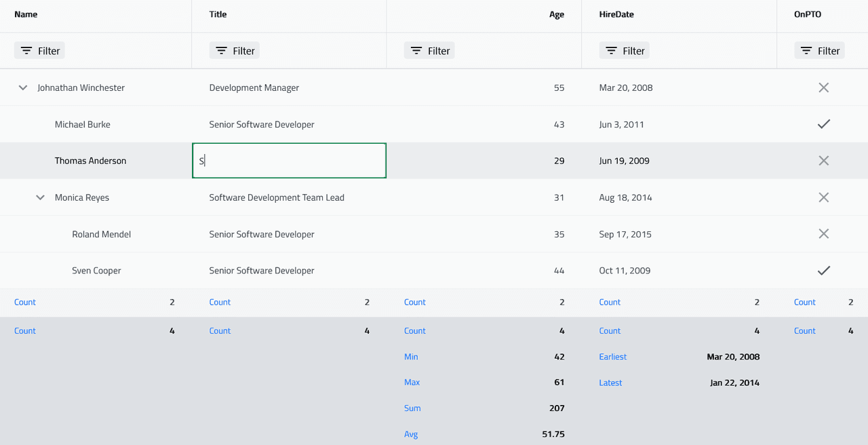Viewport: 868px width, 445px height.
Task: Open the Title column filter
Action: (x=235, y=51)
